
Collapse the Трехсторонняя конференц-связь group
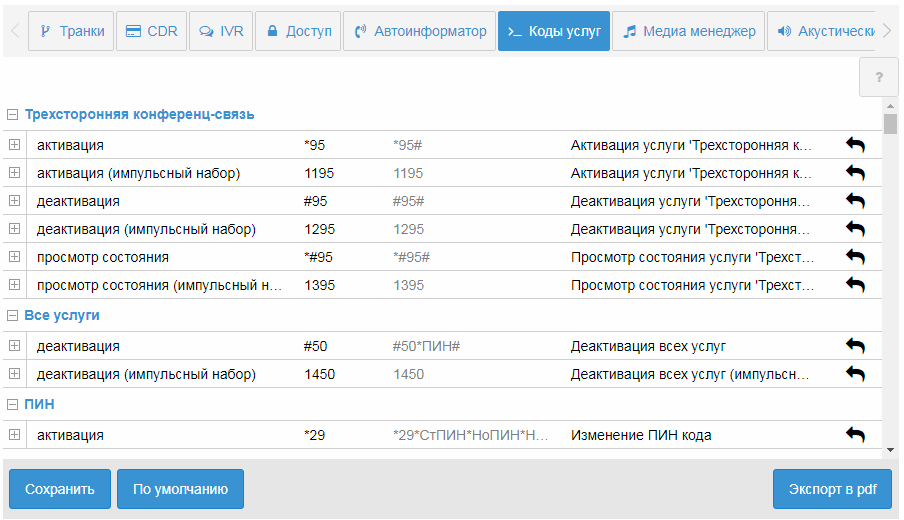pyautogui.click(x=13, y=114)
